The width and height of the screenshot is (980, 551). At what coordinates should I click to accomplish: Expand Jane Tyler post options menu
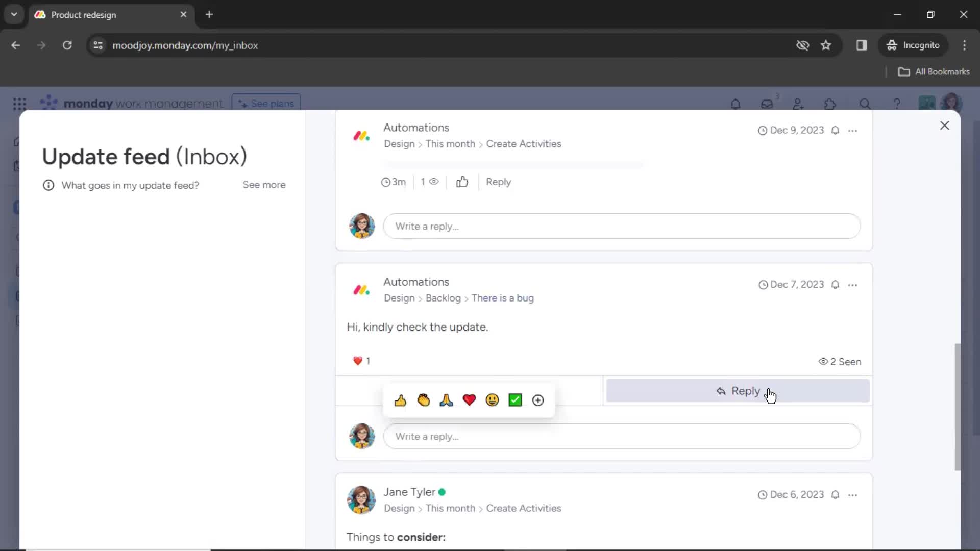click(x=853, y=495)
